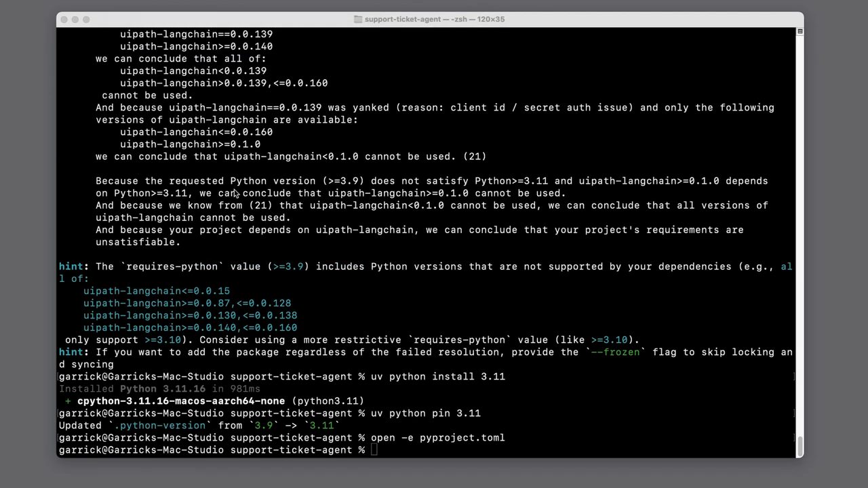
Task: Click the window title 'support-ticket-agent — -zsh — 120×35'
Action: pyautogui.click(x=435, y=20)
